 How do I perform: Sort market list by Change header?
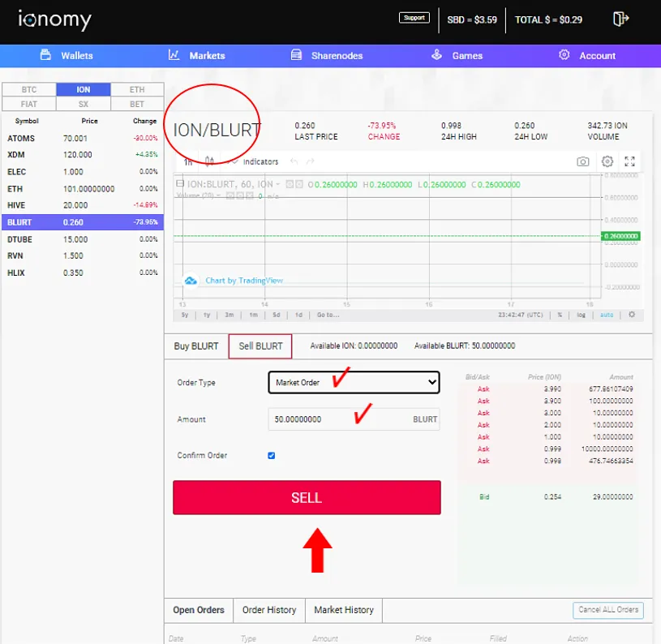[144, 121]
